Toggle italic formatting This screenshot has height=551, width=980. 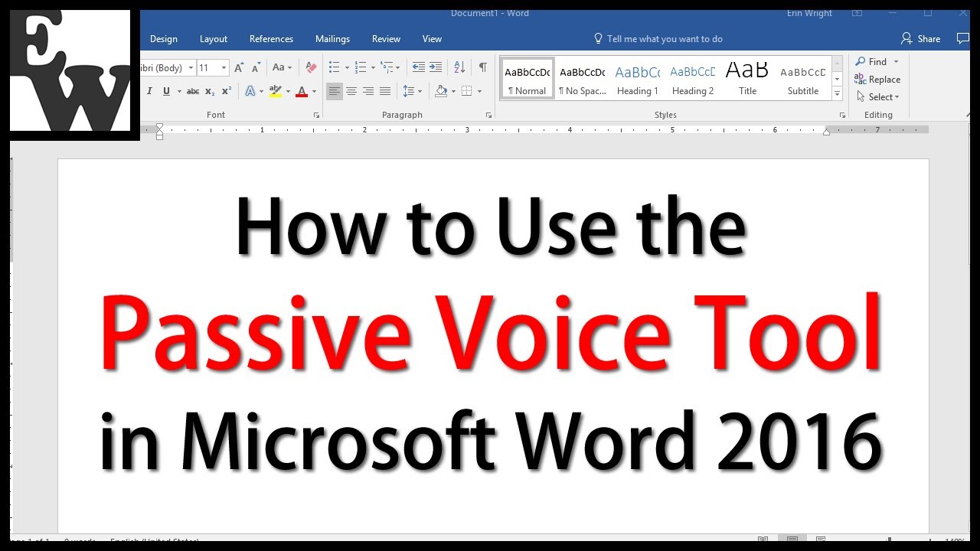click(149, 91)
